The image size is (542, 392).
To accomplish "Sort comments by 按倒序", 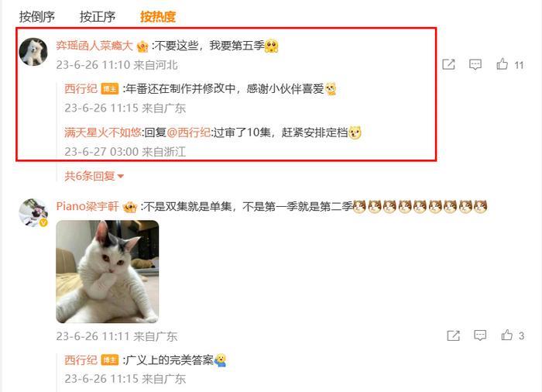I will pos(37,16).
